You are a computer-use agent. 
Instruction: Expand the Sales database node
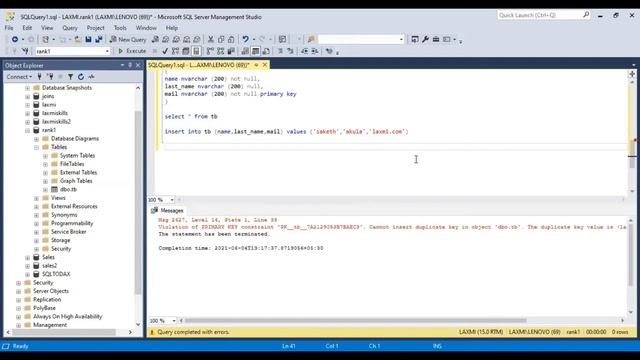coord(27,258)
